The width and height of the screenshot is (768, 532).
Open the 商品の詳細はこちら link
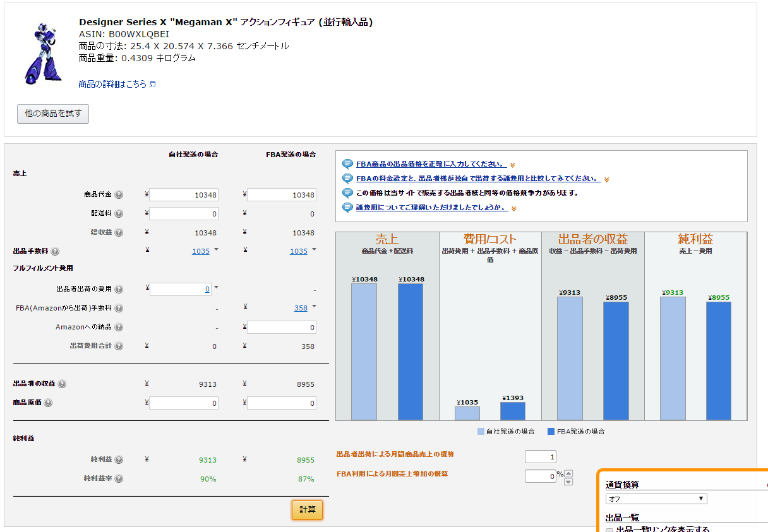(112, 84)
